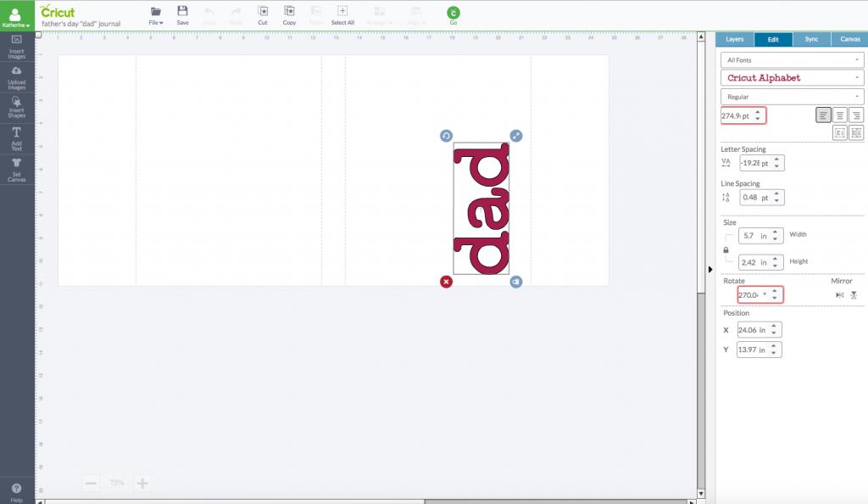Click resize handle on dad text
This screenshot has height=504, width=868.
(516, 136)
